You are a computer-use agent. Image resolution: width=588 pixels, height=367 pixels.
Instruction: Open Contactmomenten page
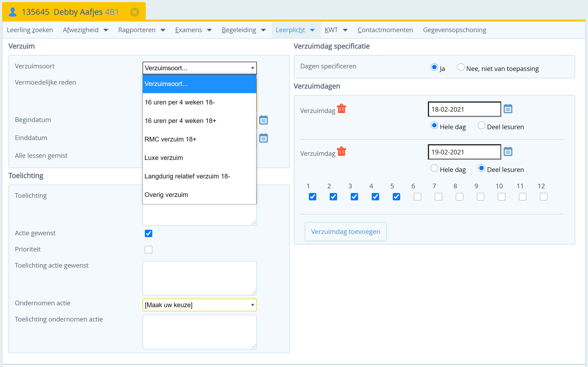click(385, 30)
